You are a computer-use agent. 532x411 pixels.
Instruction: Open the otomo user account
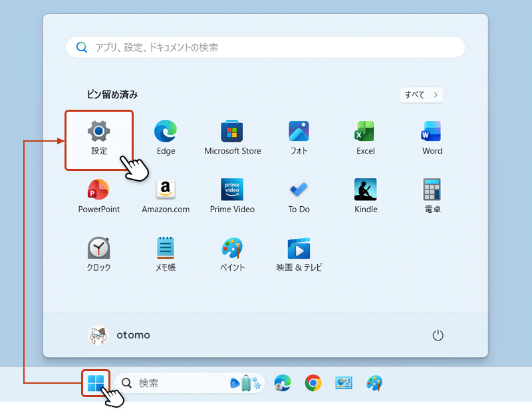(119, 335)
